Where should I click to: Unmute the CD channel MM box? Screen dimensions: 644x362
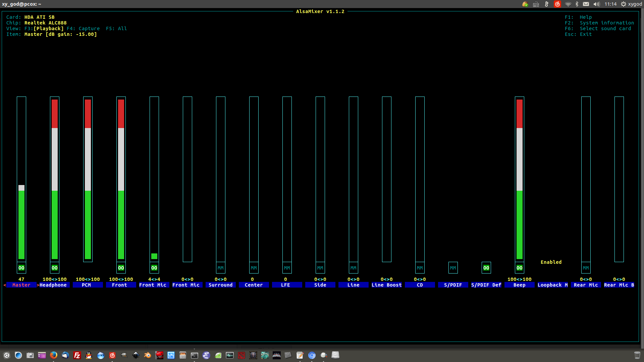coord(420,268)
